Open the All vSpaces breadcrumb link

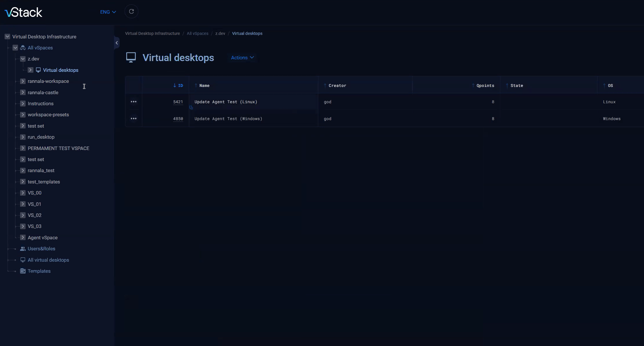click(x=198, y=33)
